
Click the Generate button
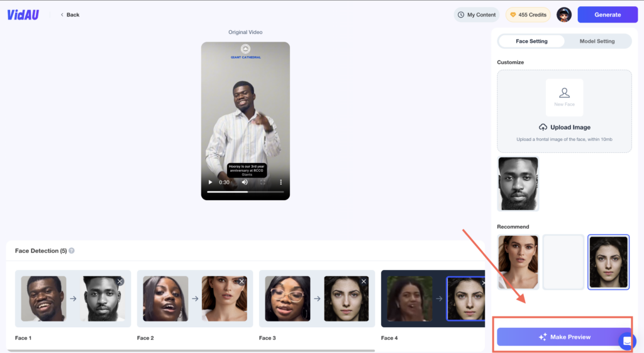[608, 15]
